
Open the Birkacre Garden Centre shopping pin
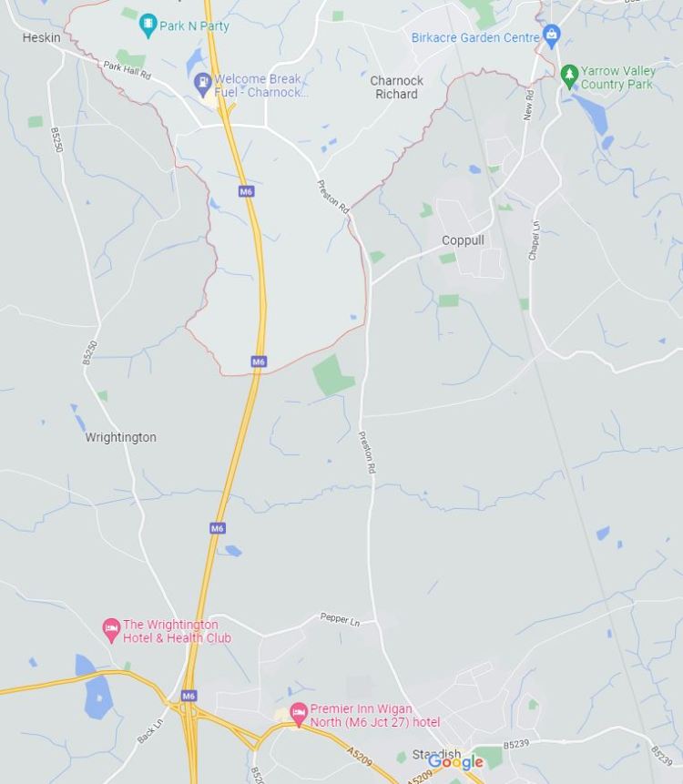551,36
